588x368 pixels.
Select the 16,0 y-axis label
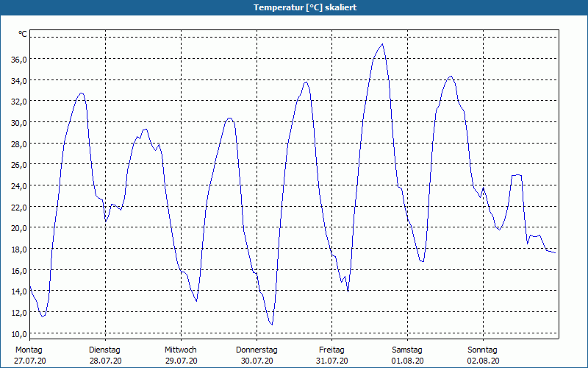point(19,270)
